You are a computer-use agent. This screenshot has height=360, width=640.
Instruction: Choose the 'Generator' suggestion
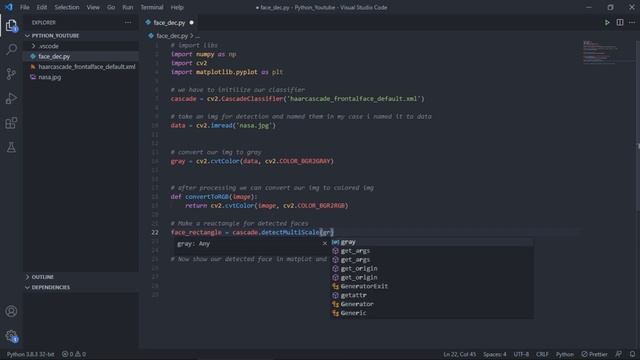point(432,304)
